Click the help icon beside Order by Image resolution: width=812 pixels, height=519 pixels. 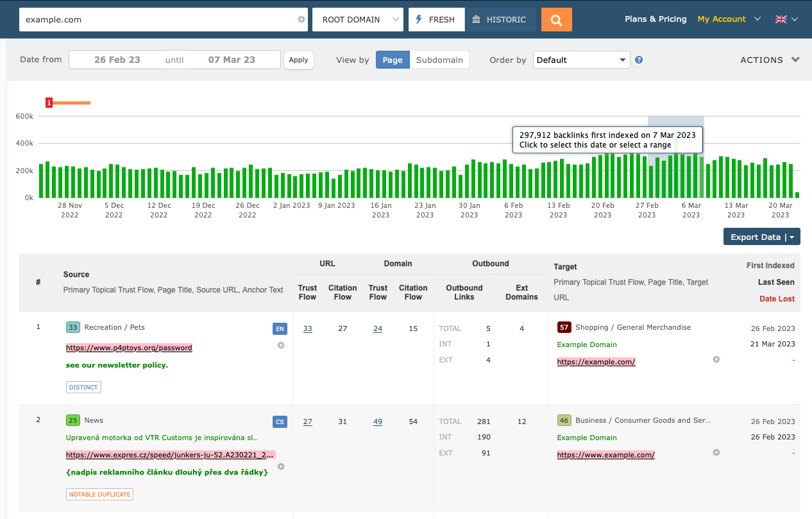(639, 59)
